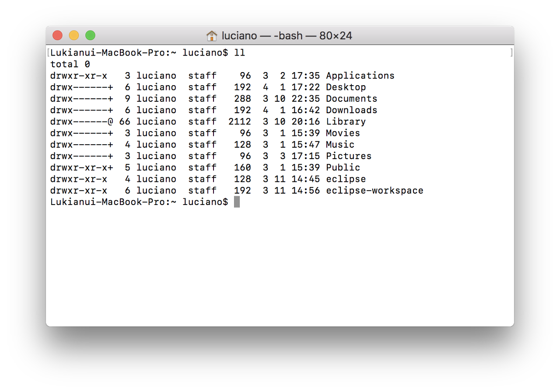Click the window title "luciano — -bash — 80×24"
560x392 pixels.
click(287, 35)
